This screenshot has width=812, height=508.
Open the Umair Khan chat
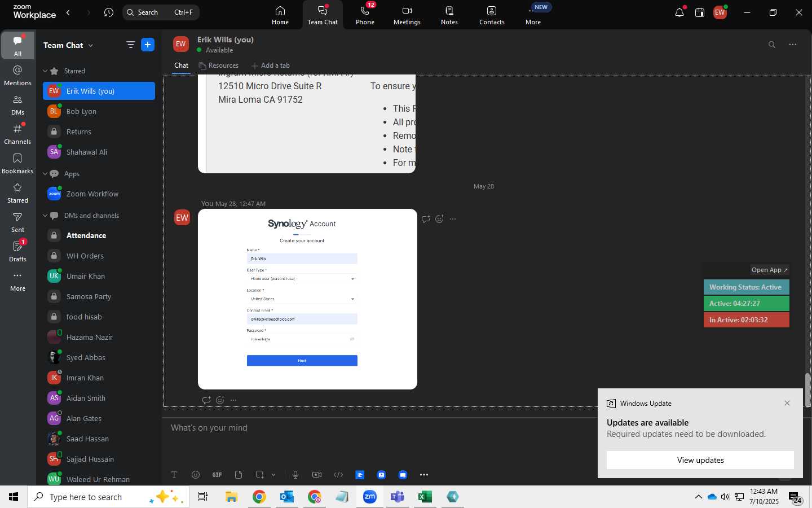click(99, 276)
